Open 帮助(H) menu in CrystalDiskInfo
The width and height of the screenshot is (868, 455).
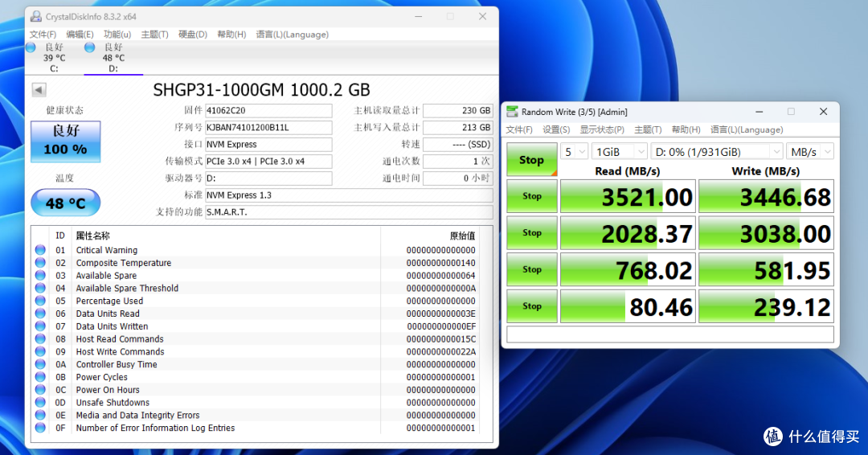(x=231, y=35)
